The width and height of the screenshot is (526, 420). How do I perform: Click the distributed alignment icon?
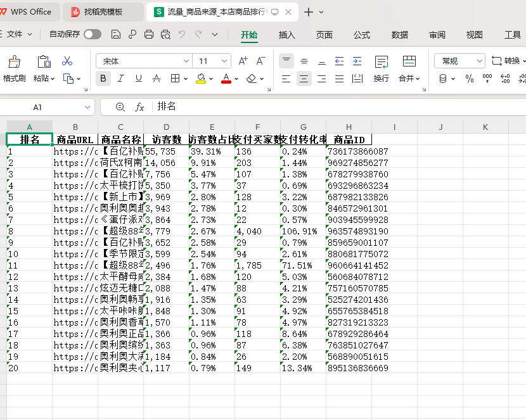[357, 79]
